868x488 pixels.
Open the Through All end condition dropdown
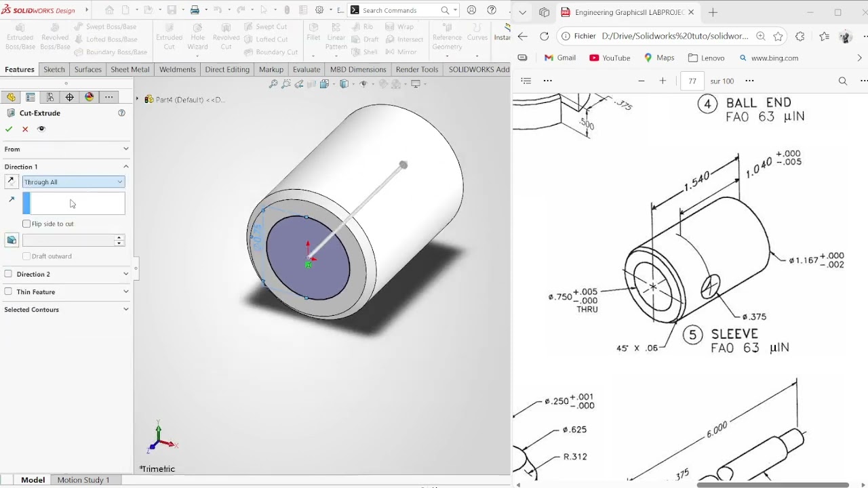click(x=73, y=182)
